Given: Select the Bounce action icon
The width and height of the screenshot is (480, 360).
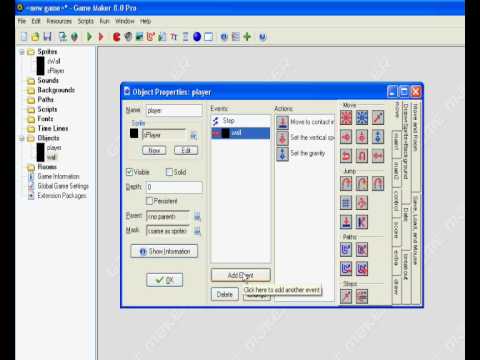Looking at the screenshot, I should (362, 222).
